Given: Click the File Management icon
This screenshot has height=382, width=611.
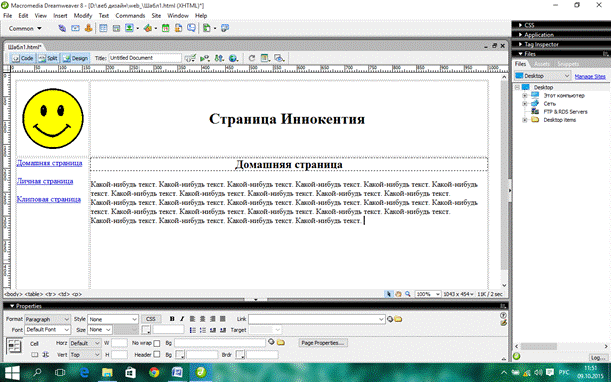Looking at the screenshot, I should pos(219,58).
